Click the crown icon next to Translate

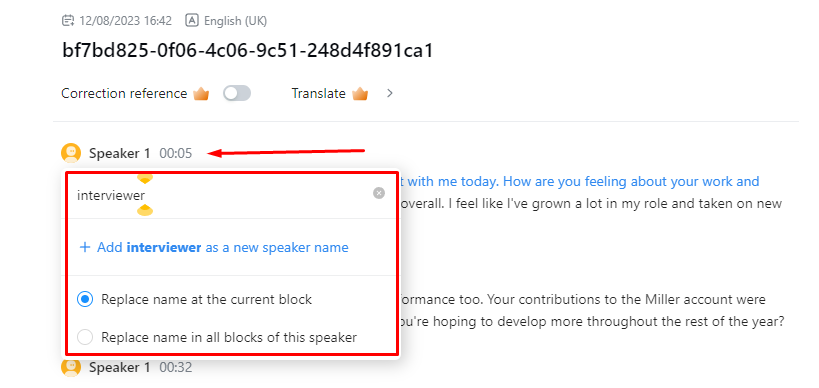(x=360, y=94)
